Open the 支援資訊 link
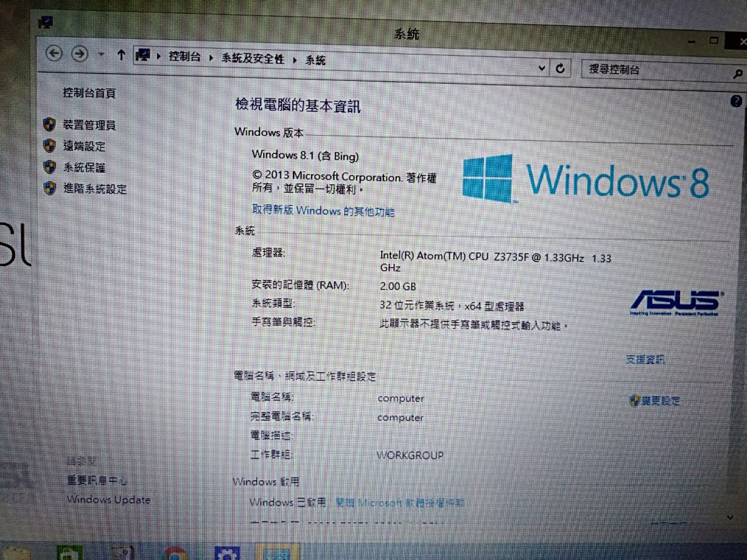 [645, 359]
